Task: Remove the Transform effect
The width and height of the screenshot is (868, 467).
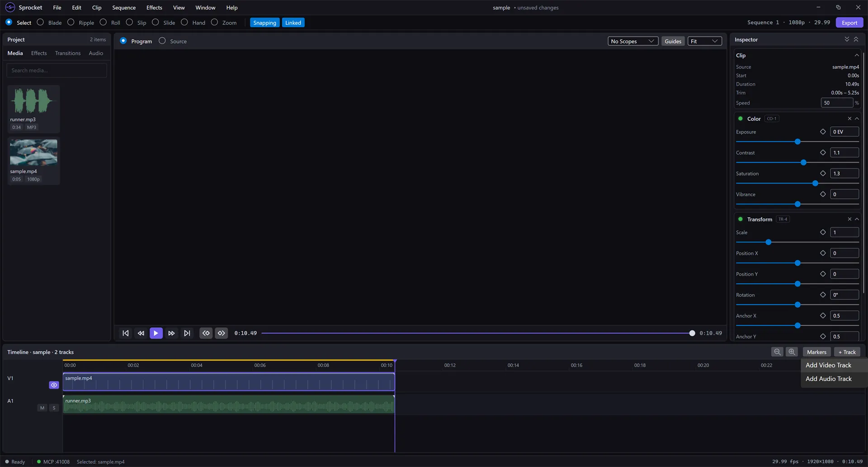Action: click(x=849, y=219)
